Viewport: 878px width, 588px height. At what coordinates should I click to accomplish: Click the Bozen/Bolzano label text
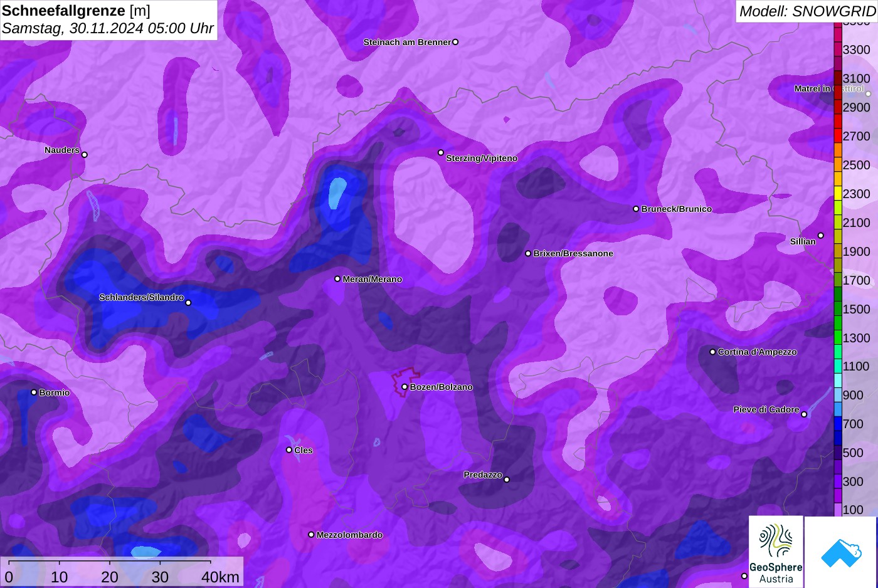coord(442,387)
